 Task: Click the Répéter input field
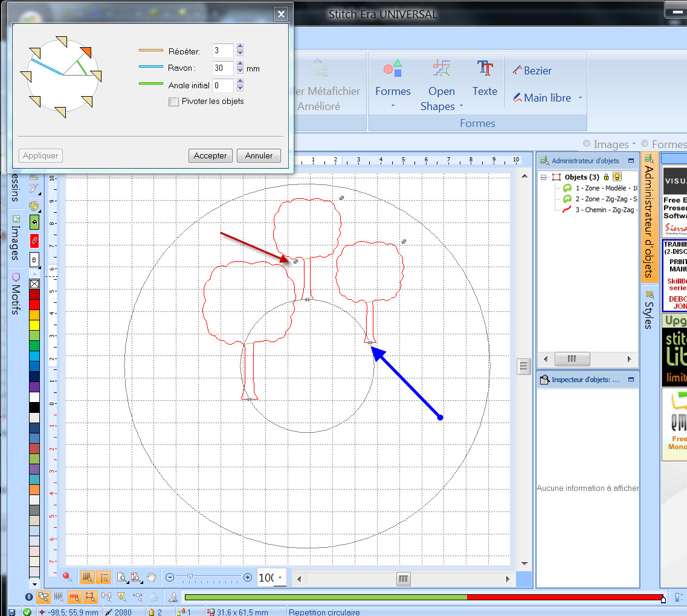[223, 50]
